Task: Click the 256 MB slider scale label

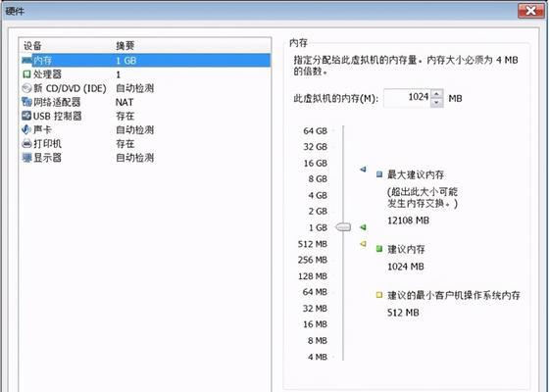Action: [x=312, y=260]
